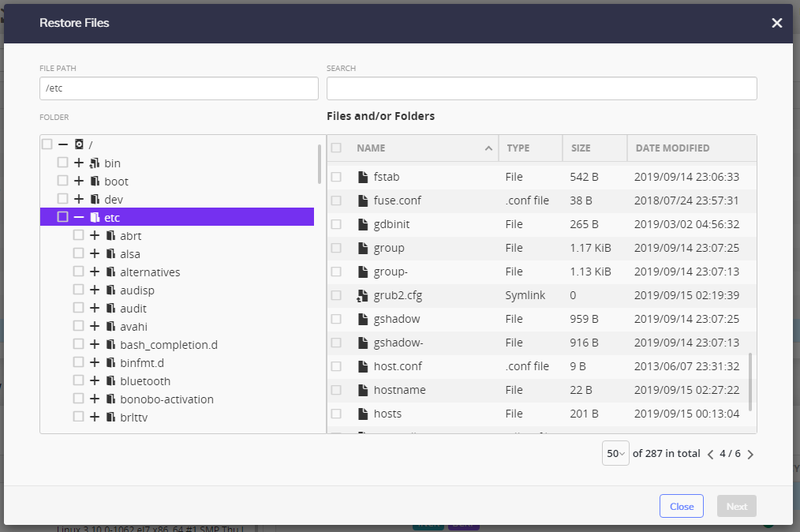This screenshot has height=532, width=800.
Task: Sort by DATE MODIFIED column header
Action: (x=672, y=148)
